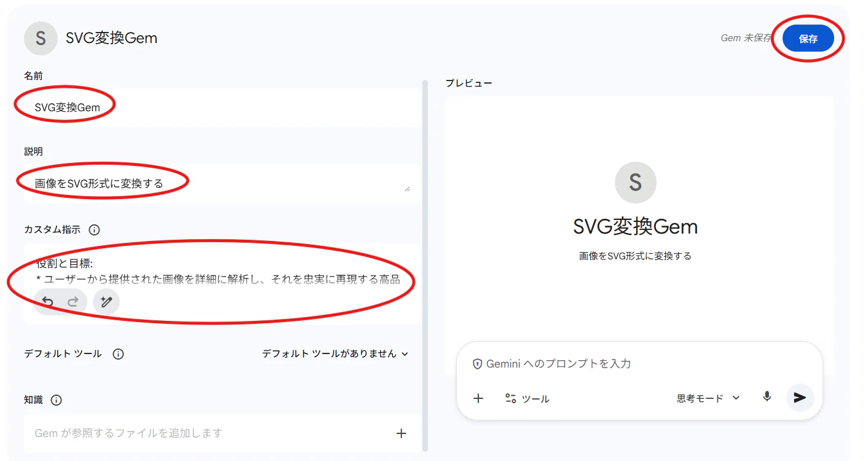Viewport: 868px width, 461px height.
Task: Click the 役割と目標: line in instructions
Action: click(x=65, y=264)
